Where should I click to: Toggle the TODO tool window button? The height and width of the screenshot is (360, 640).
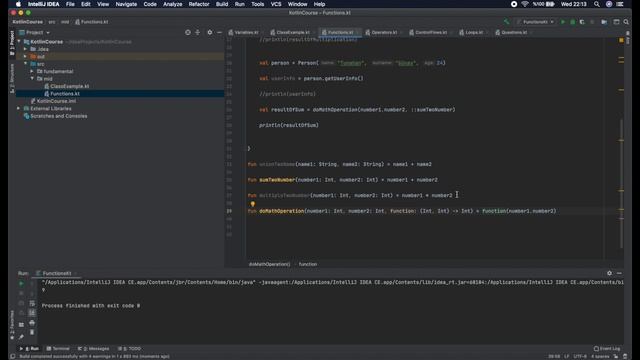coord(129,349)
